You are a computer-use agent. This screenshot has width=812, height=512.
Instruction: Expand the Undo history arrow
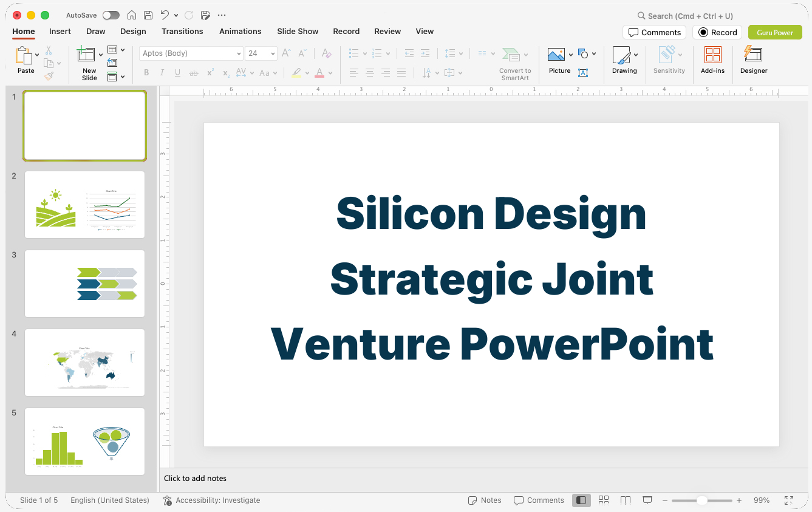(x=176, y=15)
